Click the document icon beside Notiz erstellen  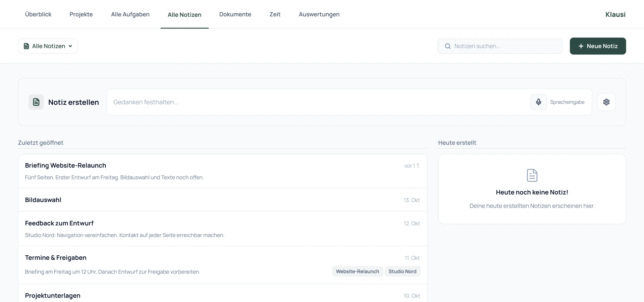point(36,102)
